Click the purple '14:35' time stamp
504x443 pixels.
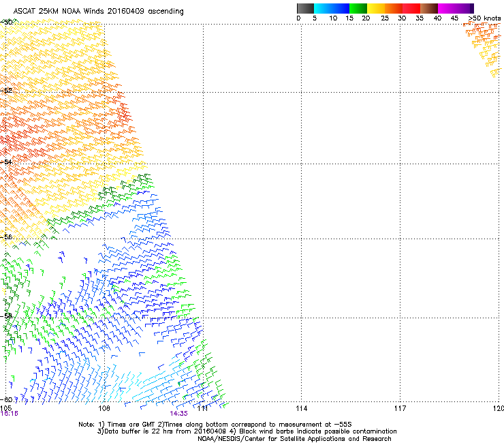click(178, 414)
